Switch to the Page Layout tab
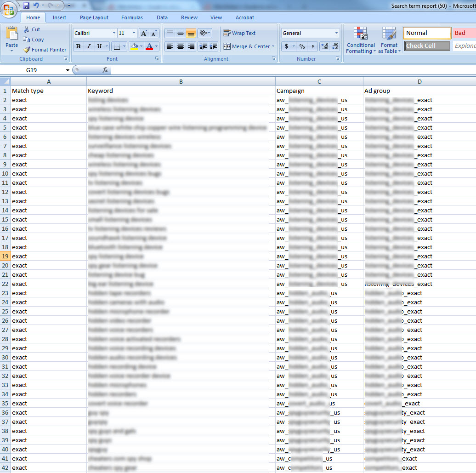Image resolution: width=476 pixels, height=473 pixels. (94, 17)
